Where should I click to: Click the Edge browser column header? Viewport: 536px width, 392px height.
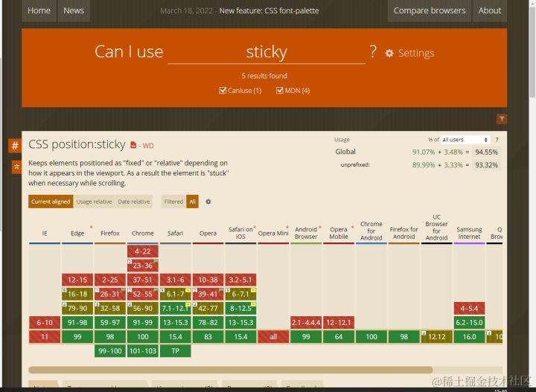[x=77, y=234]
